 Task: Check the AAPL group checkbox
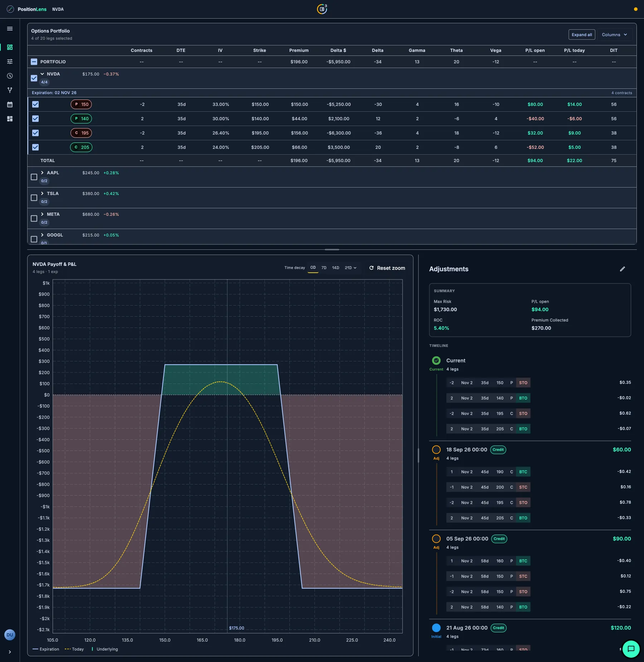pyautogui.click(x=34, y=177)
